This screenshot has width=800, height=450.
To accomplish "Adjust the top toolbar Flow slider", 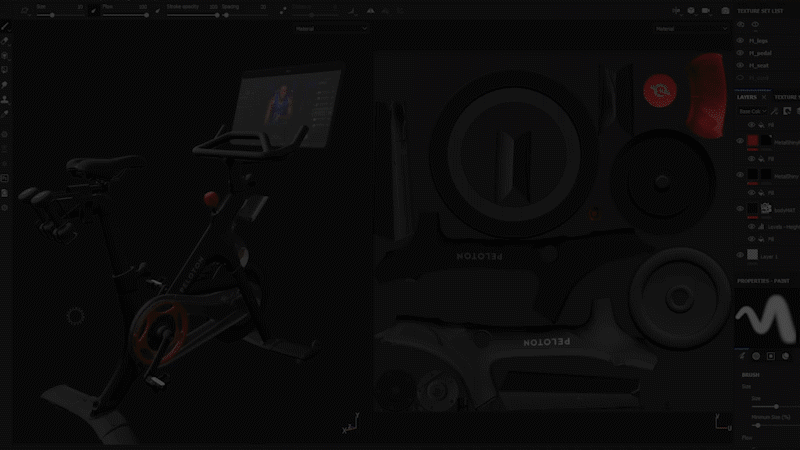I will tap(125, 15).
